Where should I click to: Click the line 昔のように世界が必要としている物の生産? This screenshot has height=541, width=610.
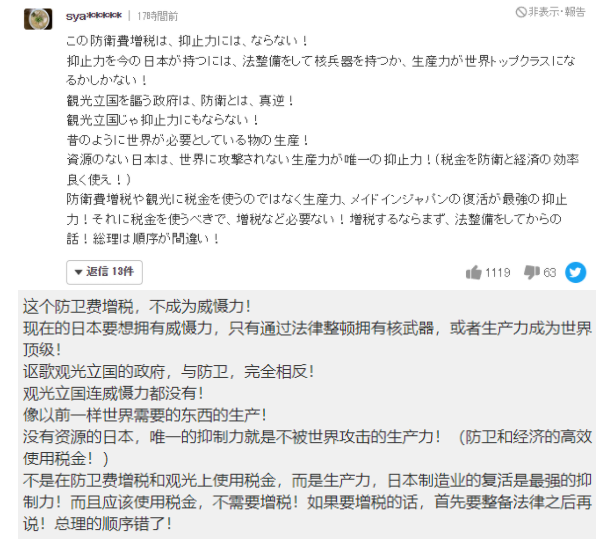pos(188,140)
